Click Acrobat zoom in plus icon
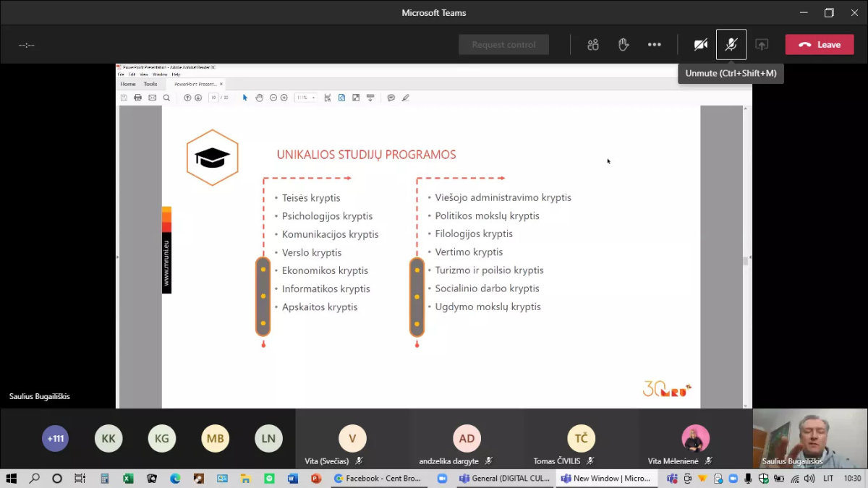868x488 pixels. (284, 98)
